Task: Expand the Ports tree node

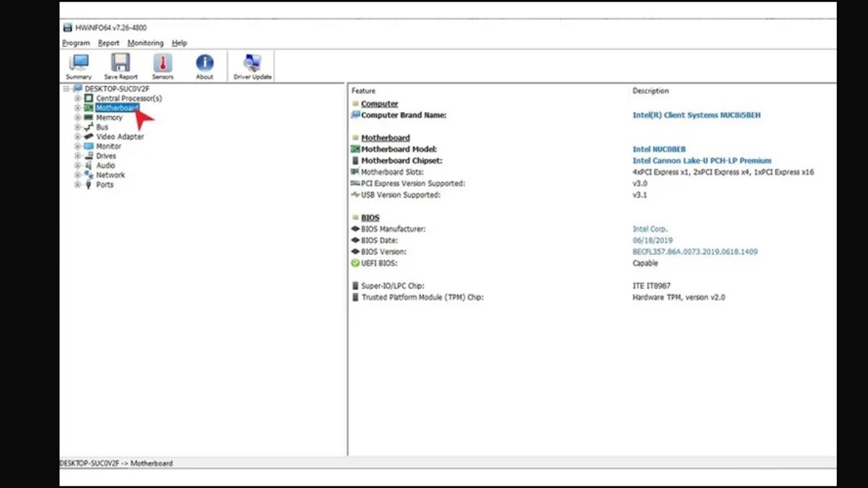Action: tap(77, 184)
